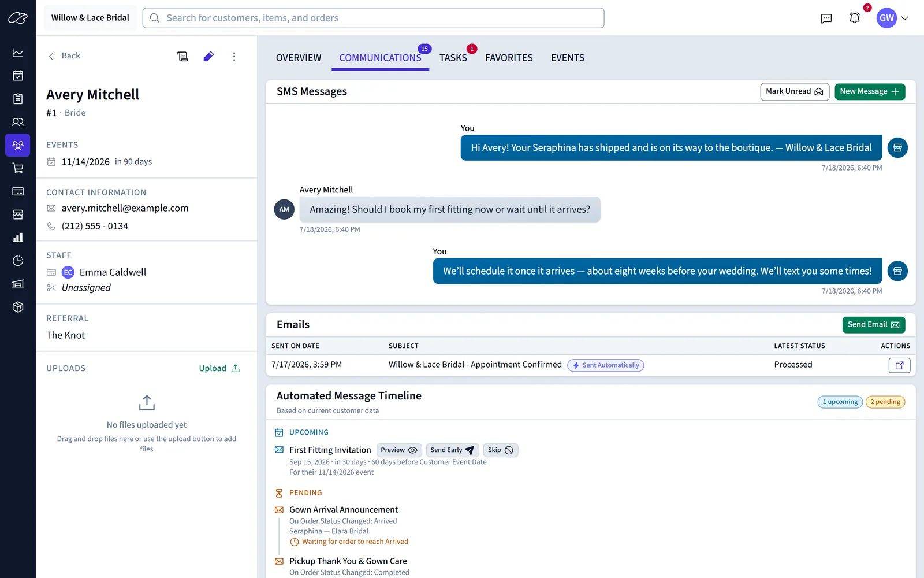Open the highlighted customers group sidebar icon
Viewport: 924px width, 578px height.
pos(18,145)
